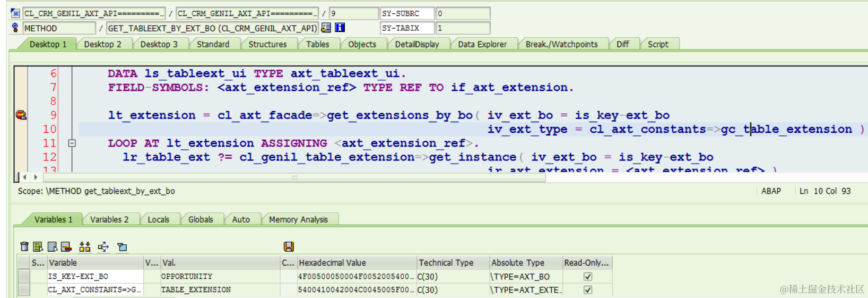
Task: Open the Diff tab
Action: pyautogui.click(x=622, y=44)
